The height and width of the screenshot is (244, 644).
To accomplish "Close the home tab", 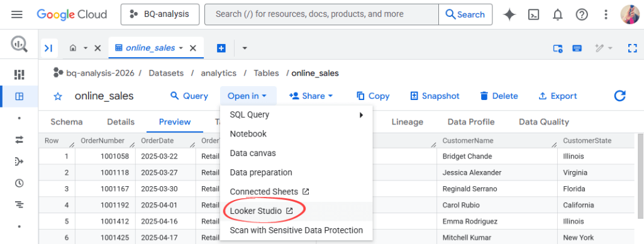I will [97, 48].
